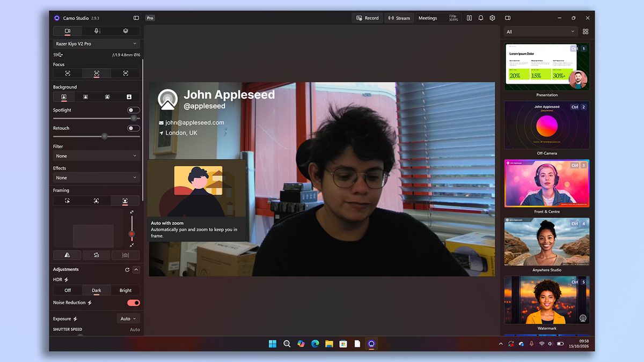Screen dimensions: 644x362
Task: Select the middle focus mode icon
Action: 97,73
